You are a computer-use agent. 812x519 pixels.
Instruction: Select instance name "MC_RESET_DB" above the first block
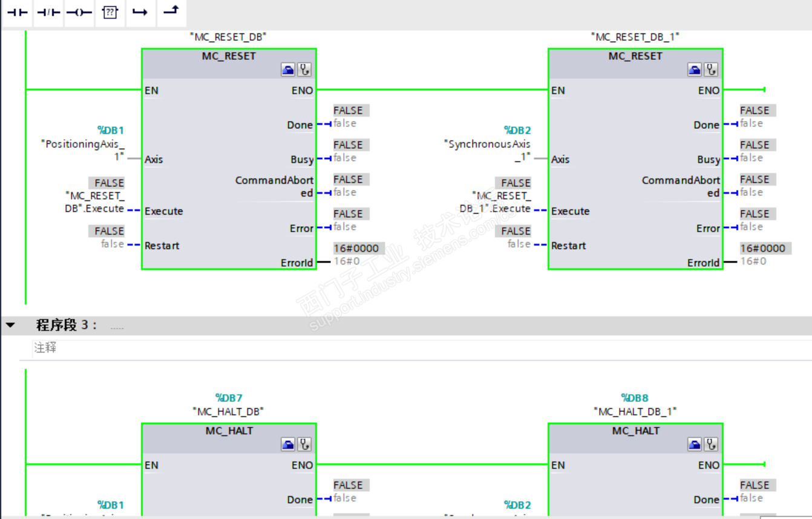point(228,37)
